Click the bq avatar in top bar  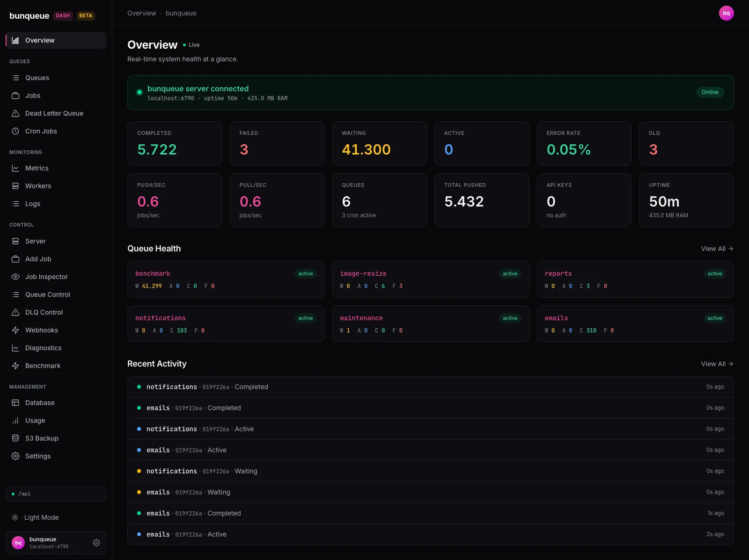[x=727, y=13]
